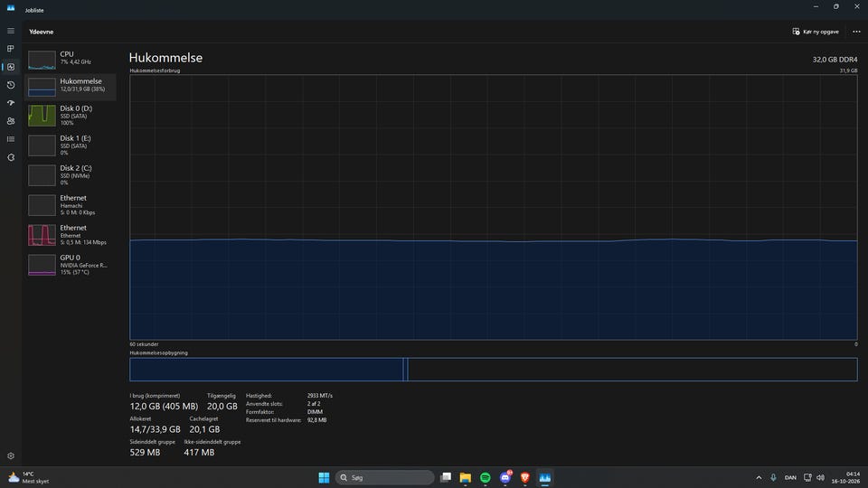The height and width of the screenshot is (488, 868).
Task: Select the Hamachi Ethernet item
Action: point(71,205)
